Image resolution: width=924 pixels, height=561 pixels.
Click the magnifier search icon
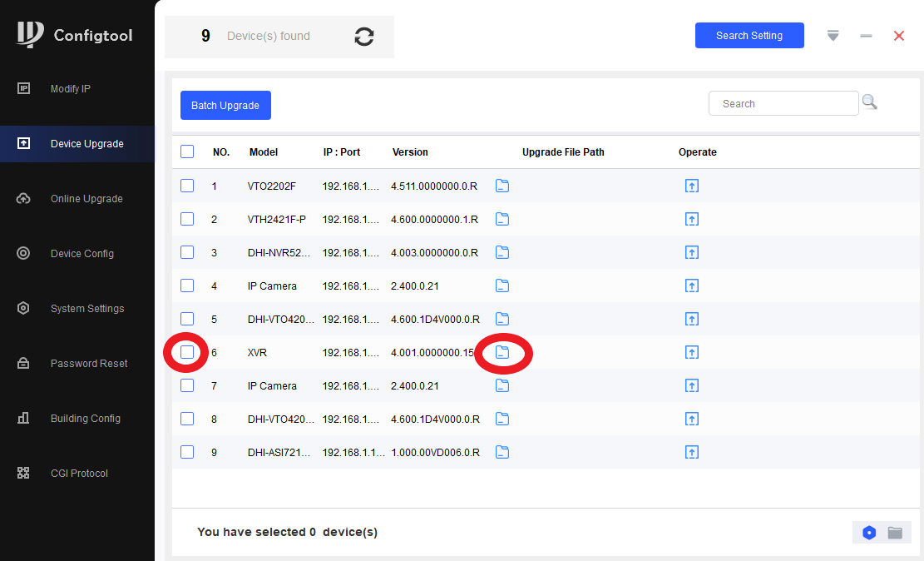(x=870, y=102)
